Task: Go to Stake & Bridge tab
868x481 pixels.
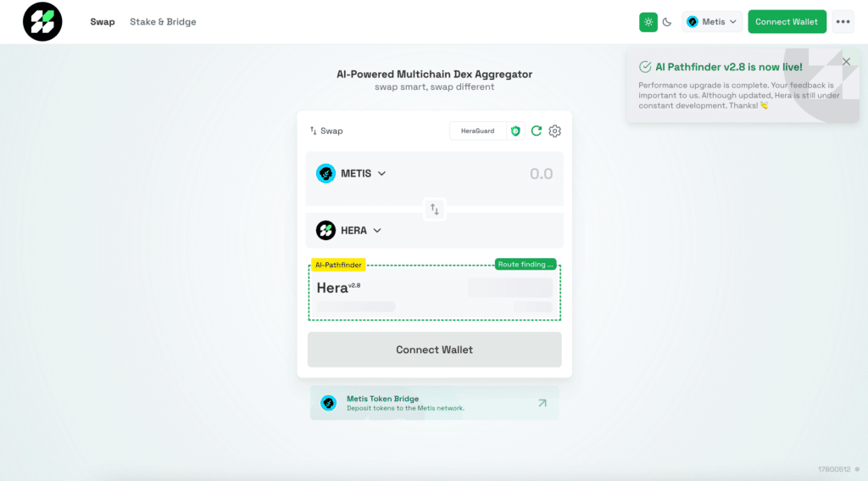Action: pyautogui.click(x=163, y=21)
